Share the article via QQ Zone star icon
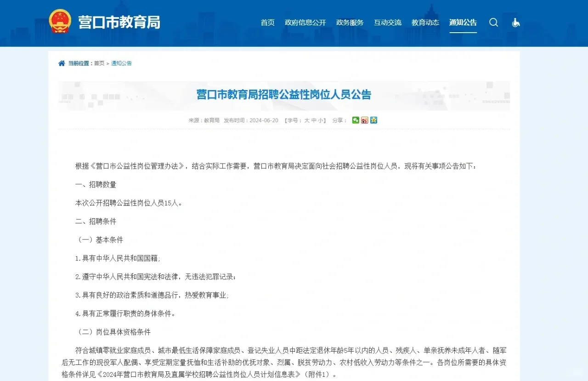588x381 pixels. pyautogui.click(x=373, y=120)
